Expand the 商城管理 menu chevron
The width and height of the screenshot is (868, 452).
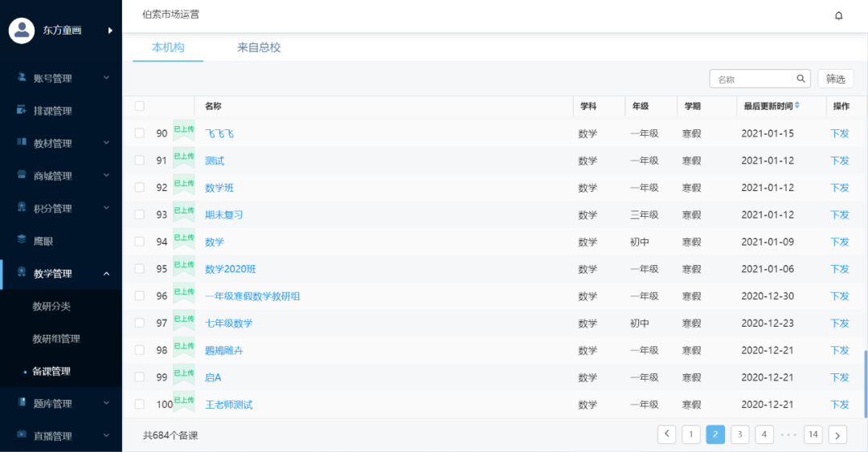coord(106,175)
